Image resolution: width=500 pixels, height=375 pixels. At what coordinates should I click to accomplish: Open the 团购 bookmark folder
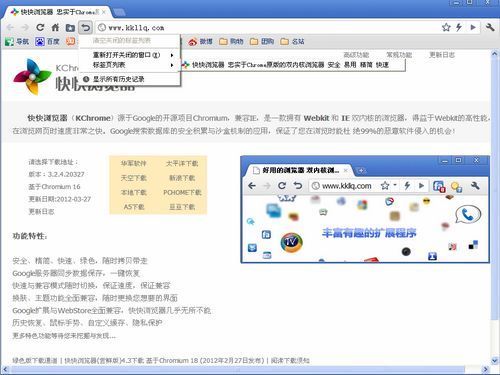[x=262, y=42]
